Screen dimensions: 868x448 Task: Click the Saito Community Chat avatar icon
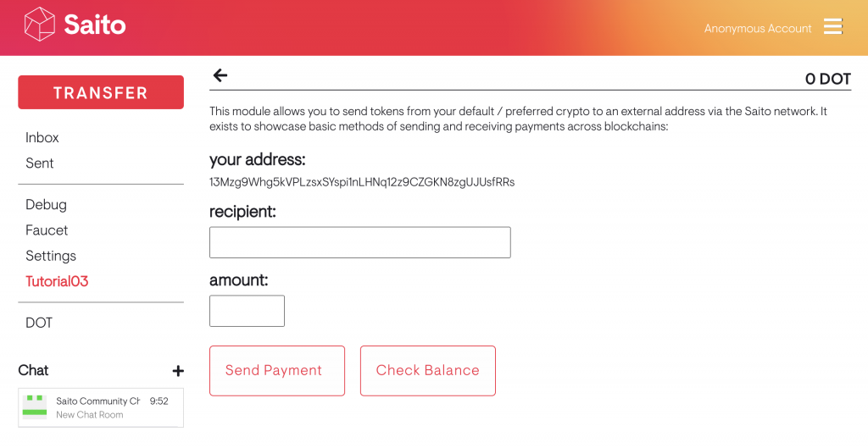[35, 407]
